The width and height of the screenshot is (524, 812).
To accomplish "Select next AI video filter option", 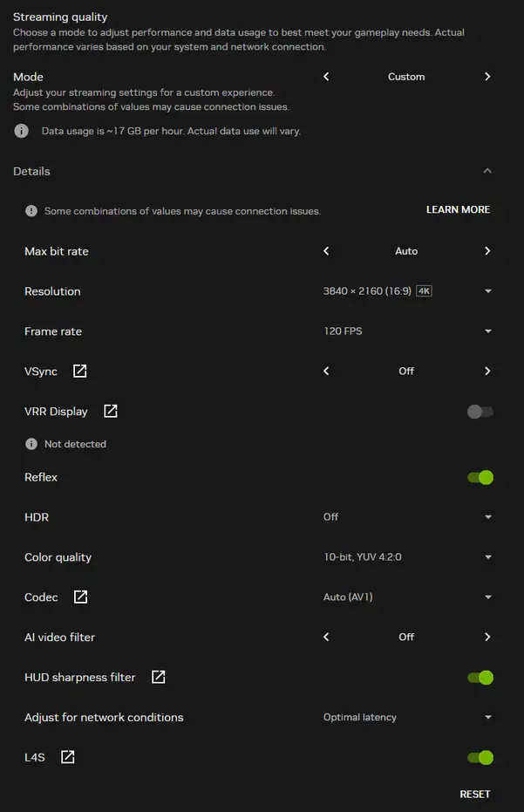I will tap(487, 637).
